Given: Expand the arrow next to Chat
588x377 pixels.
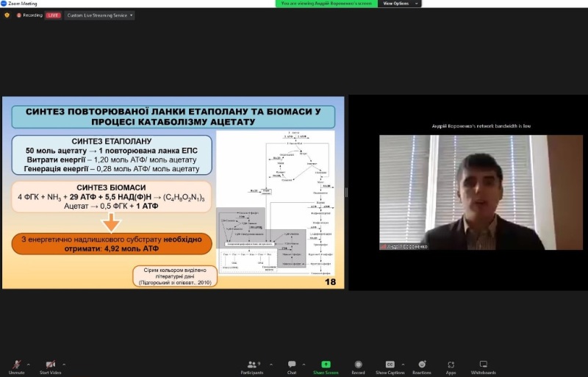Looking at the screenshot, I should click(x=304, y=365).
